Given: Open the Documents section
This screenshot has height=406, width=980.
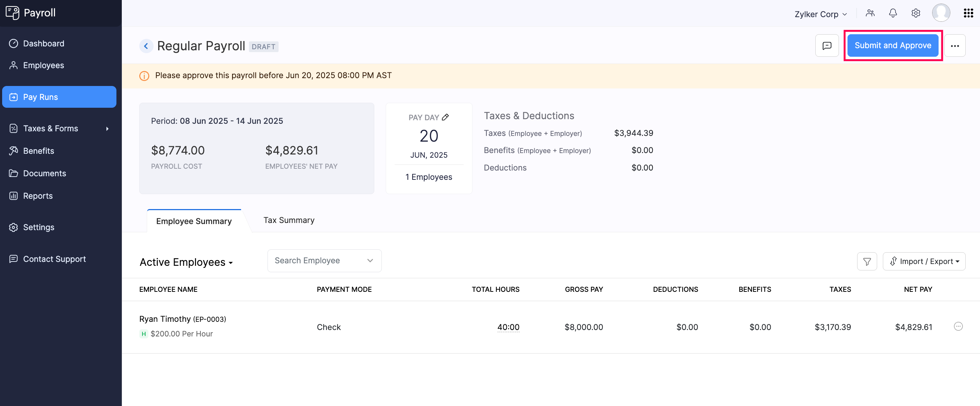Looking at the screenshot, I should point(45,173).
